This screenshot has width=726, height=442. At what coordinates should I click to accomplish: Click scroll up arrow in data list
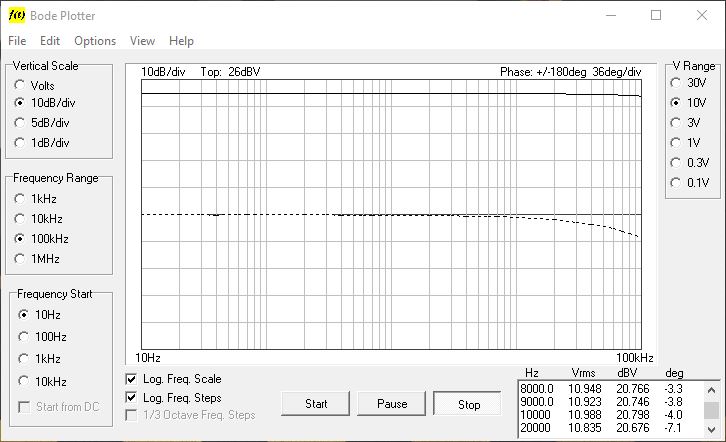point(712,390)
